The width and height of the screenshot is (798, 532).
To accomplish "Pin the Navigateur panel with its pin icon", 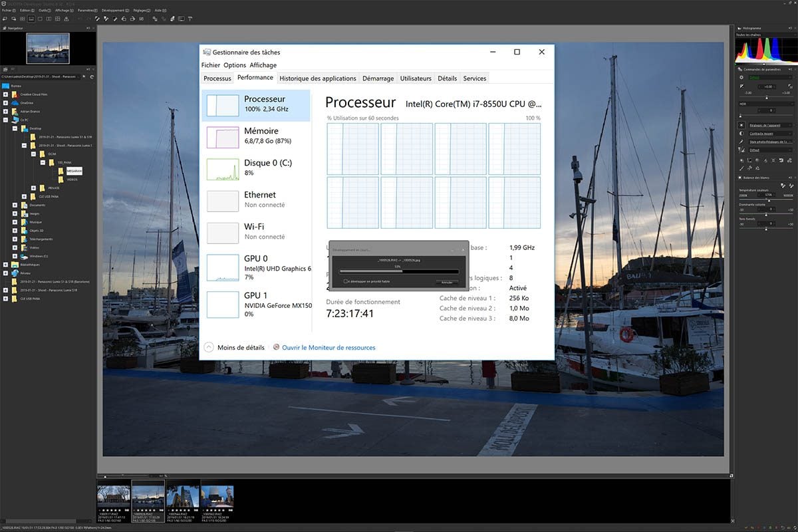I will point(88,29).
